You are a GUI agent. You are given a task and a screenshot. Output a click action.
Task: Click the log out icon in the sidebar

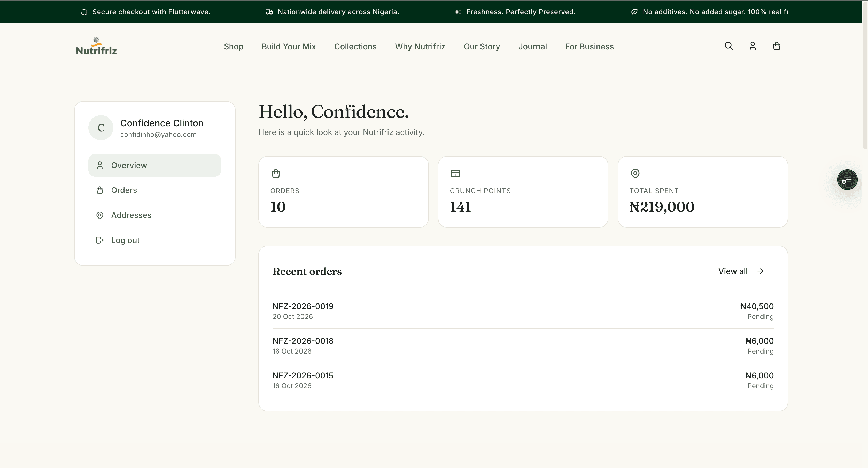tap(100, 240)
